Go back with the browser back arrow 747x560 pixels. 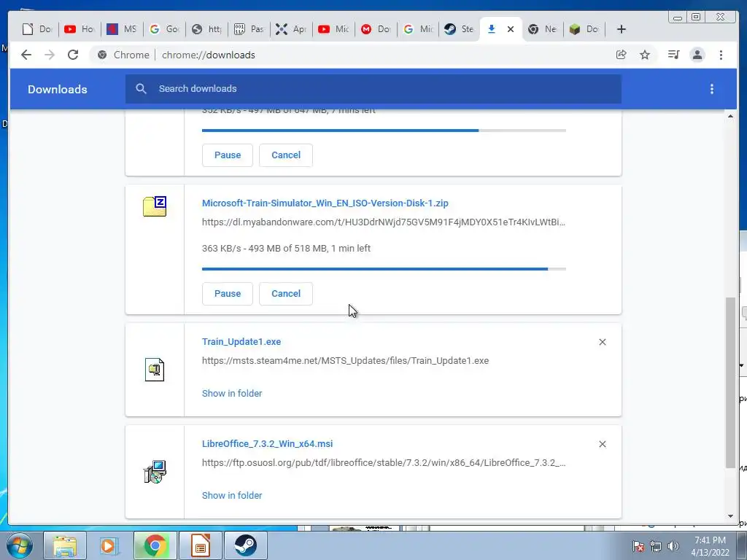[26, 55]
